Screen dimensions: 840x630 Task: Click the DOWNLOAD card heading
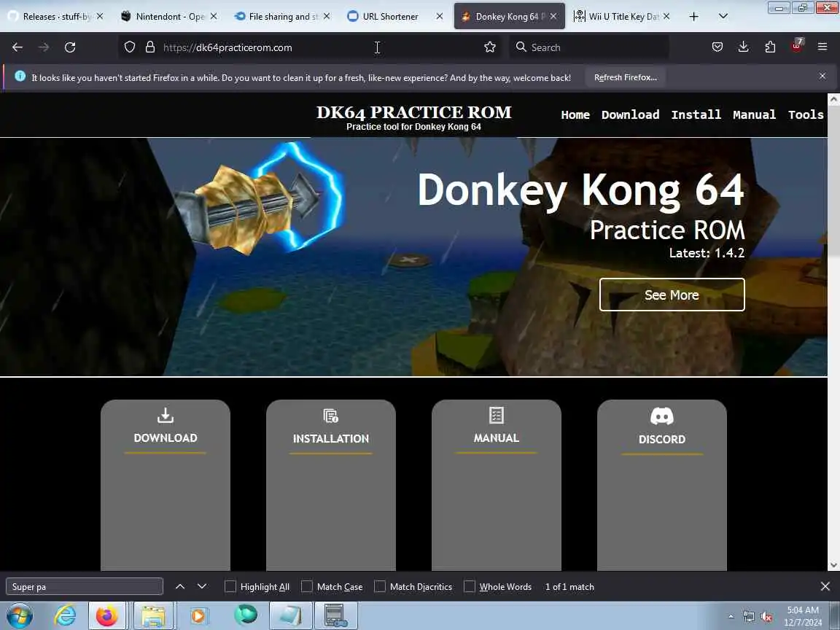(x=166, y=438)
